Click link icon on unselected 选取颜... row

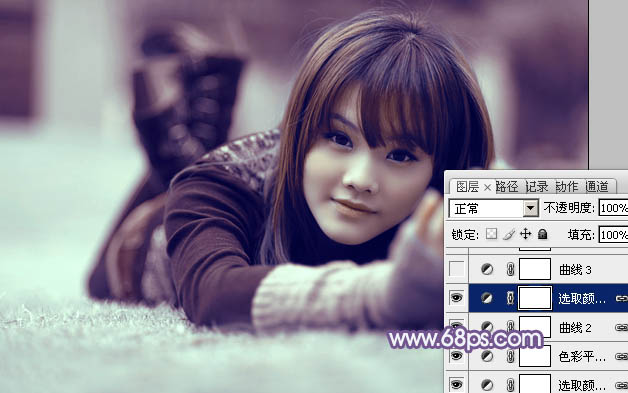coord(622,385)
